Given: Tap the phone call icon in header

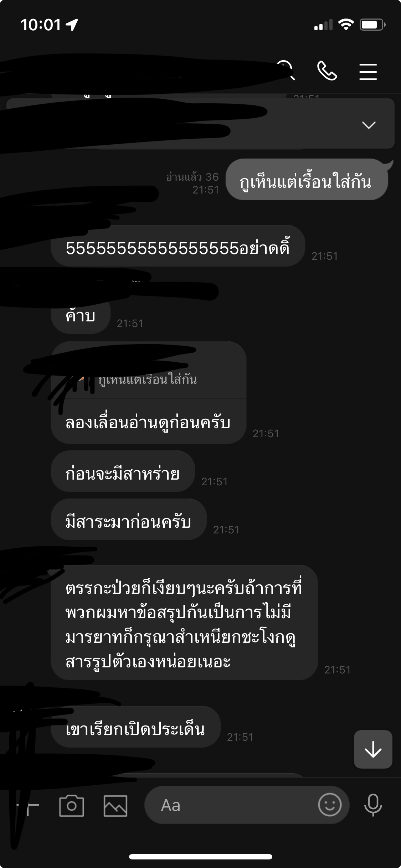Looking at the screenshot, I should click(327, 71).
